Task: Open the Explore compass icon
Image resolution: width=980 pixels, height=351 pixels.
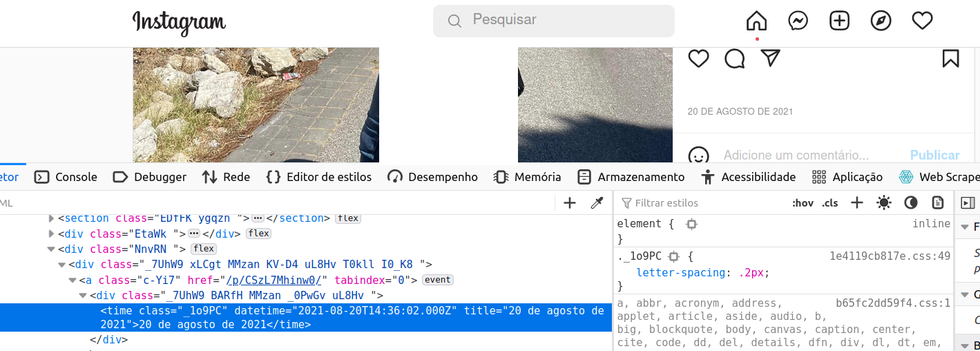Action: 881,21
